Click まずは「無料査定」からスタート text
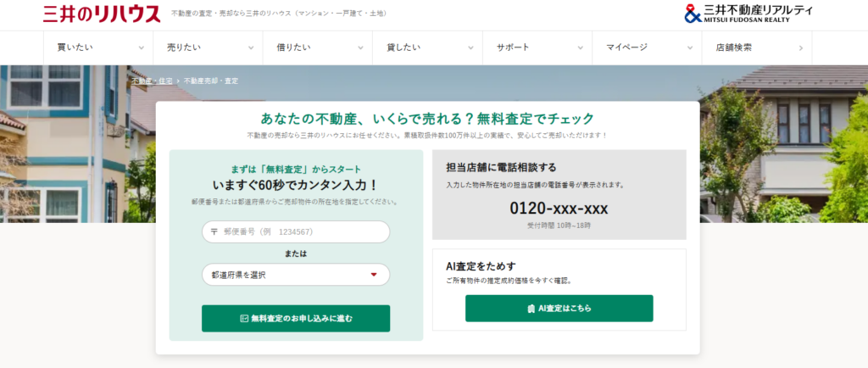 click(x=296, y=170)
